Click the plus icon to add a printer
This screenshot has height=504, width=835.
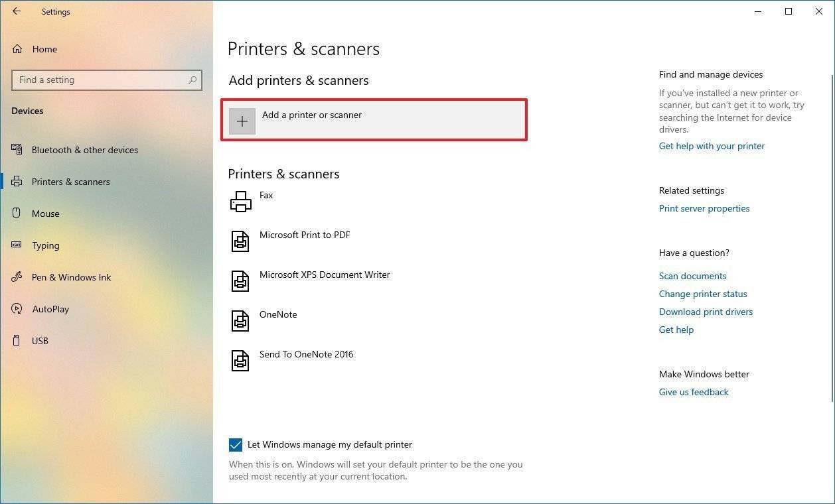pyautogui.click(x=242, y=121)
